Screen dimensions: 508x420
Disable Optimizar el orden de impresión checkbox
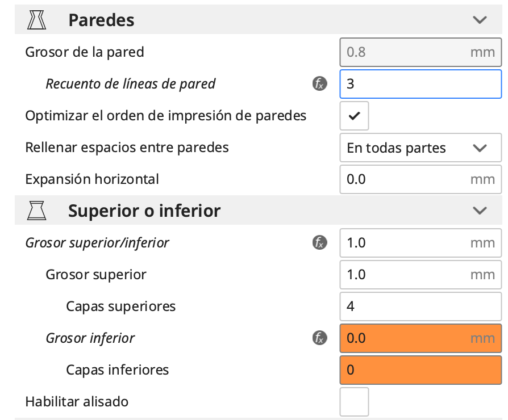click(x=354, y=116)
